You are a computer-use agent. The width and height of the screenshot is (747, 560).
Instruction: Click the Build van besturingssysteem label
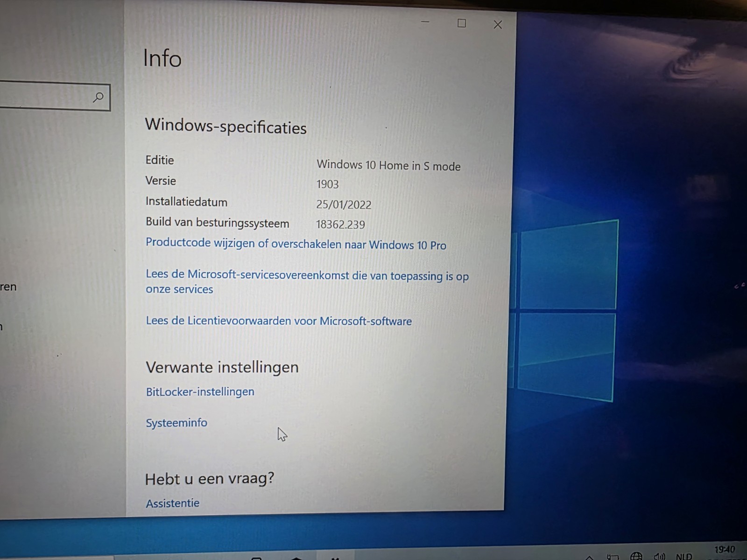click(217, 223)
